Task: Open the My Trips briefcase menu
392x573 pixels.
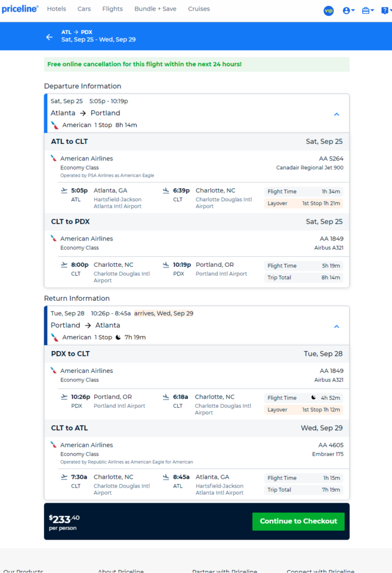Action: tap(367, 11)
